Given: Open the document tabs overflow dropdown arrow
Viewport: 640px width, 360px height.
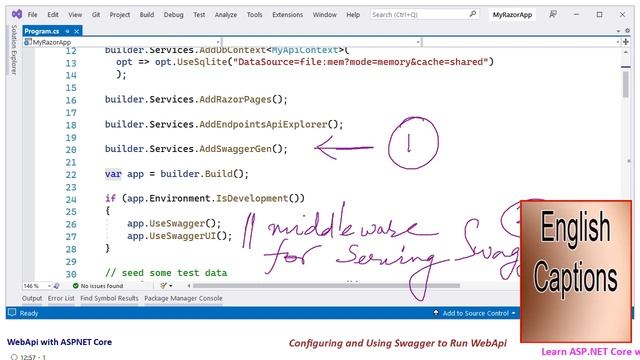Looking at the screenshot, I should (618, 31).
